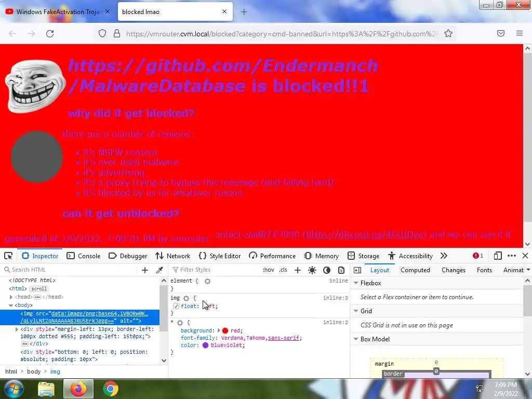Click the add new node plus icon
Image resolution: width=532 pixels, height=399 pixels.
coord(145,270)
